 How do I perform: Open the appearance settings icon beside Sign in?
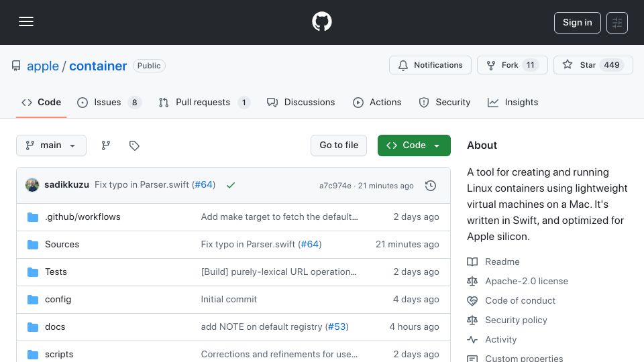coord(617,23)
